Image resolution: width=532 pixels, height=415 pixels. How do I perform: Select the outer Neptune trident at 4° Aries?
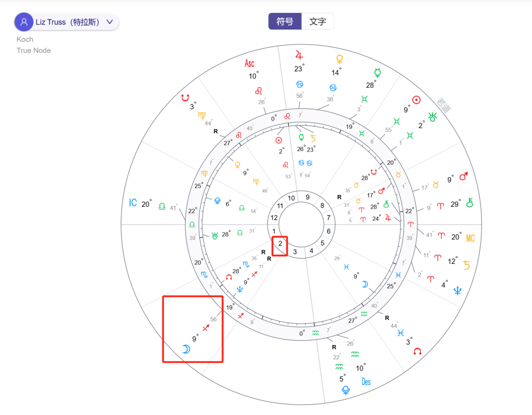click(x=457, y=290)
